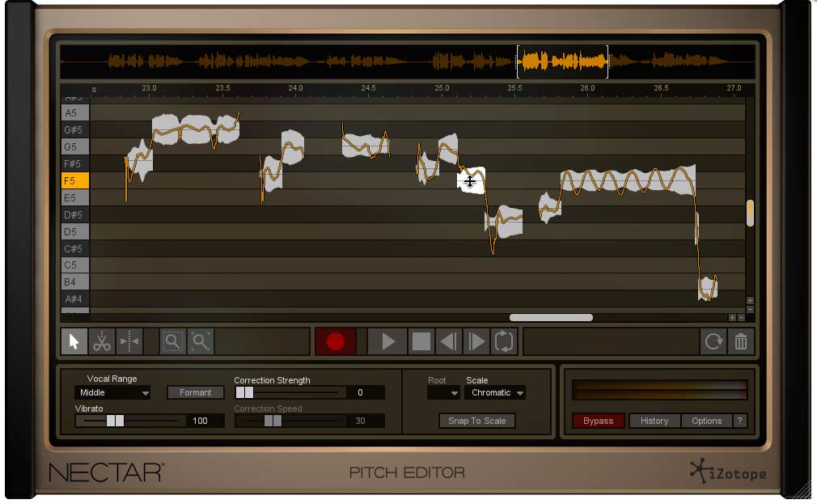The width and height of the screenshot is (817, 504).
Task: Click the 26.5 mark on the time ruler
Action: point(661,88)
